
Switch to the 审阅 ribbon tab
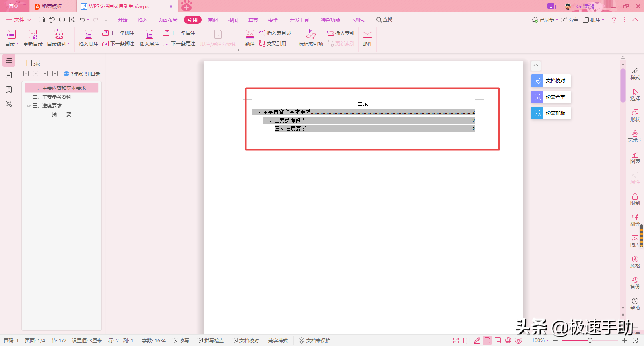[x=213, y=20]
